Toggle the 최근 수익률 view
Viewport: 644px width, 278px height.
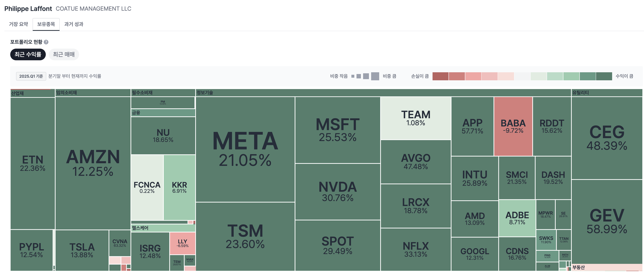(28, 54)
